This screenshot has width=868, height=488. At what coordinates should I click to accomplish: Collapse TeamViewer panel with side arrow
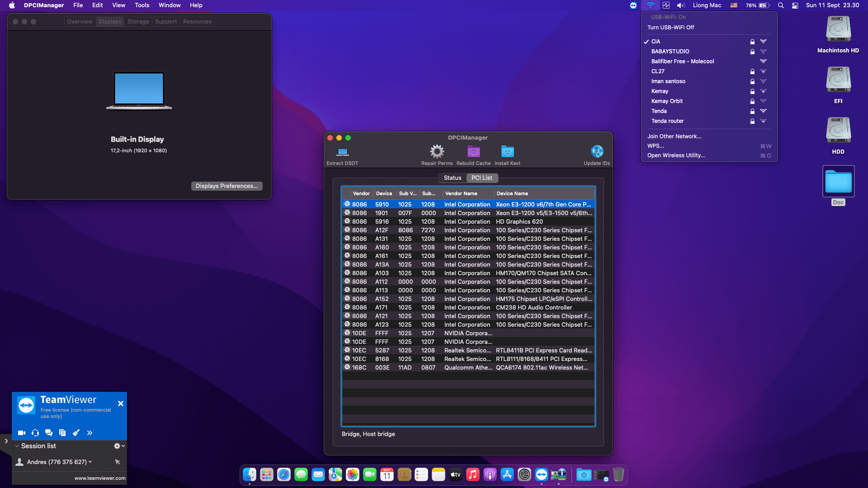click(x=6, y=441)
